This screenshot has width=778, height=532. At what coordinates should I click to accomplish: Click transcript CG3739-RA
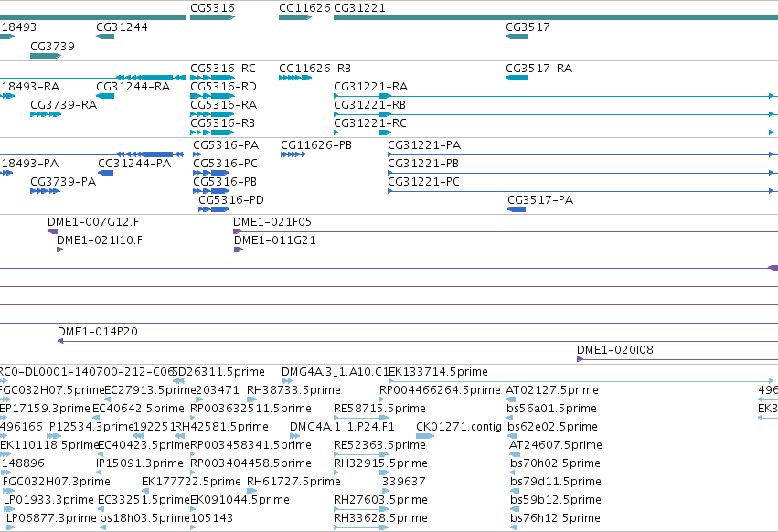[63, 105]
